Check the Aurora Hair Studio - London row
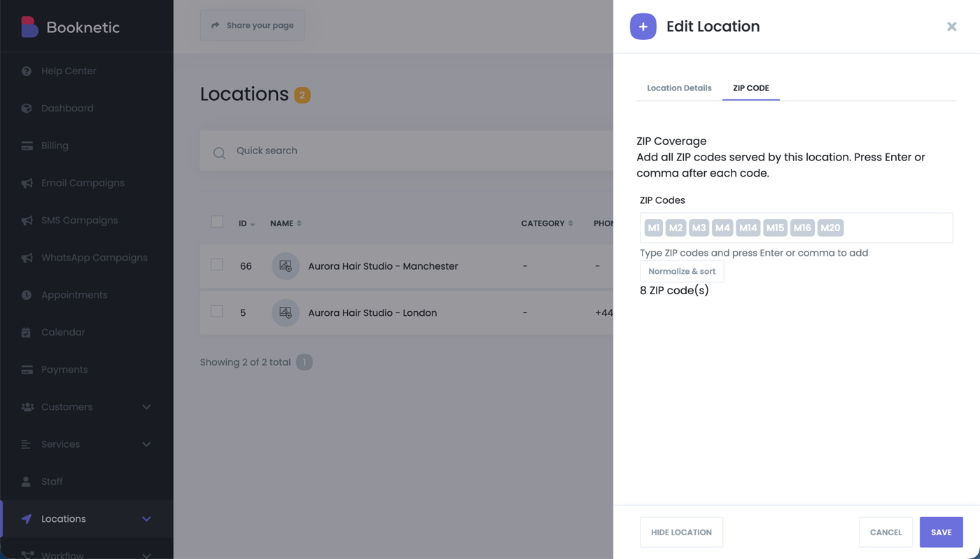Image resolution: width=980 pixels, height=559 pixels. [x=217, y=311]
